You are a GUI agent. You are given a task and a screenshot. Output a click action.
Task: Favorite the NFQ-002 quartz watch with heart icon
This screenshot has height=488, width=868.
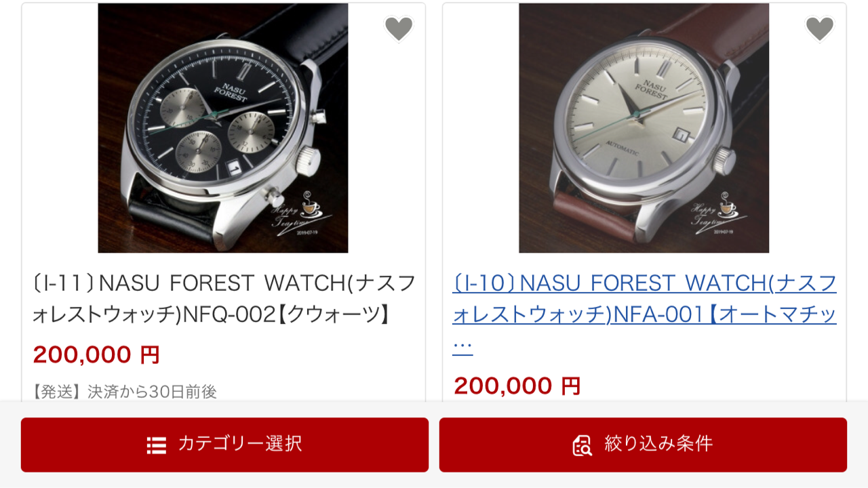click(399, 28)
